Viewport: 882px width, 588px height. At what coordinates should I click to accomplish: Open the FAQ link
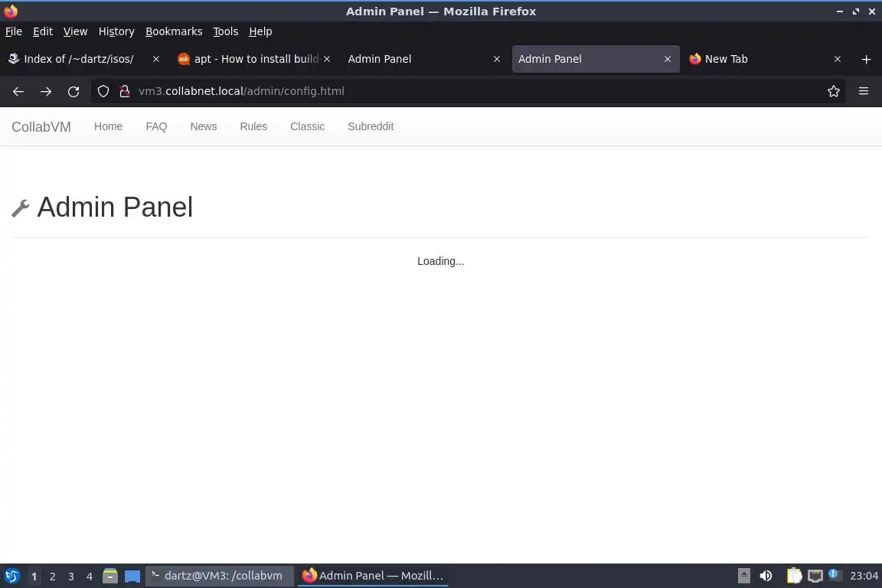(x=156, y=126)
